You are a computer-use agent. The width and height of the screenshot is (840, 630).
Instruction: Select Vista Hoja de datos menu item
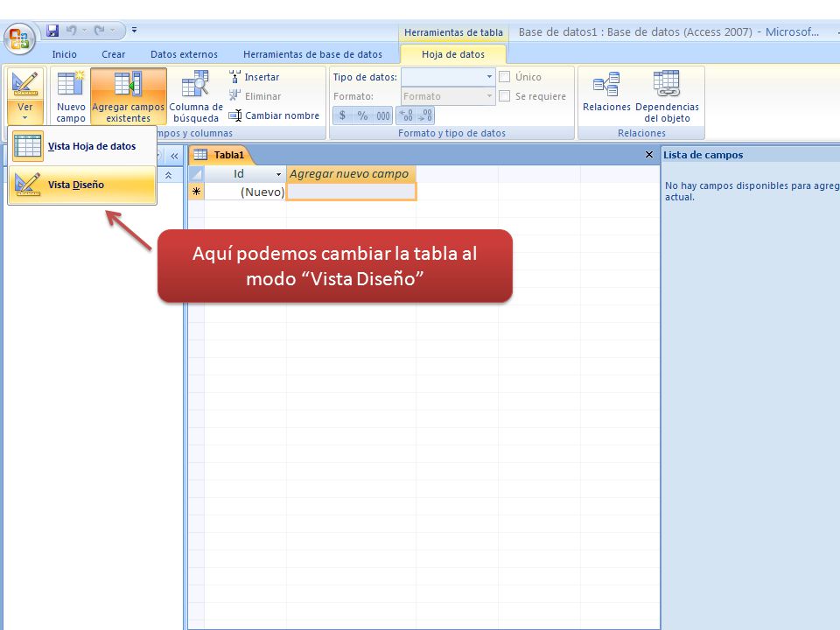click(x=82, y=146)
